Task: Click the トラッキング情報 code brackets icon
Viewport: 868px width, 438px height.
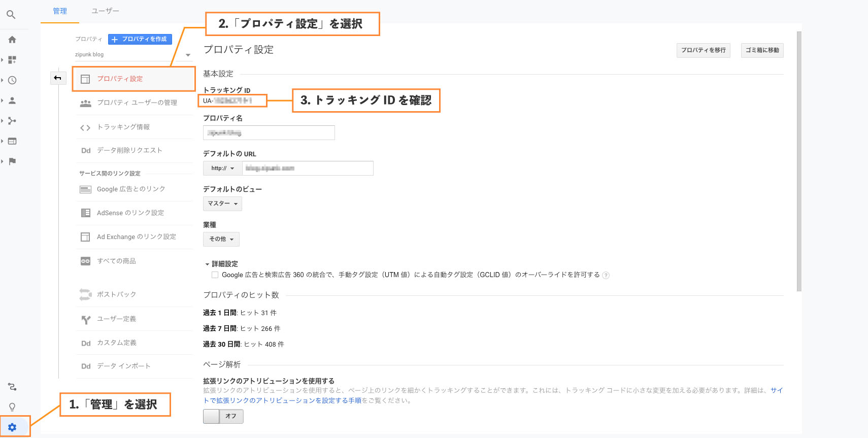Action: point(85,127)
